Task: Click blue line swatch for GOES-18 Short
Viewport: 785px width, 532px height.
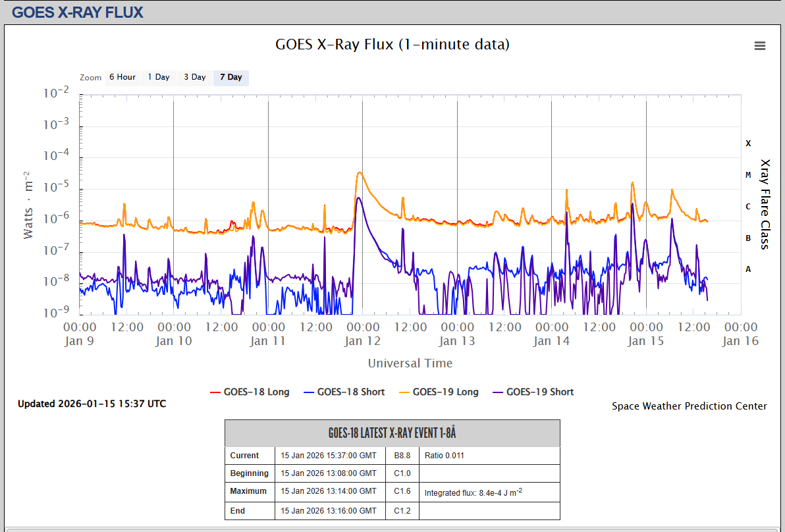Action: click(308, 392)
